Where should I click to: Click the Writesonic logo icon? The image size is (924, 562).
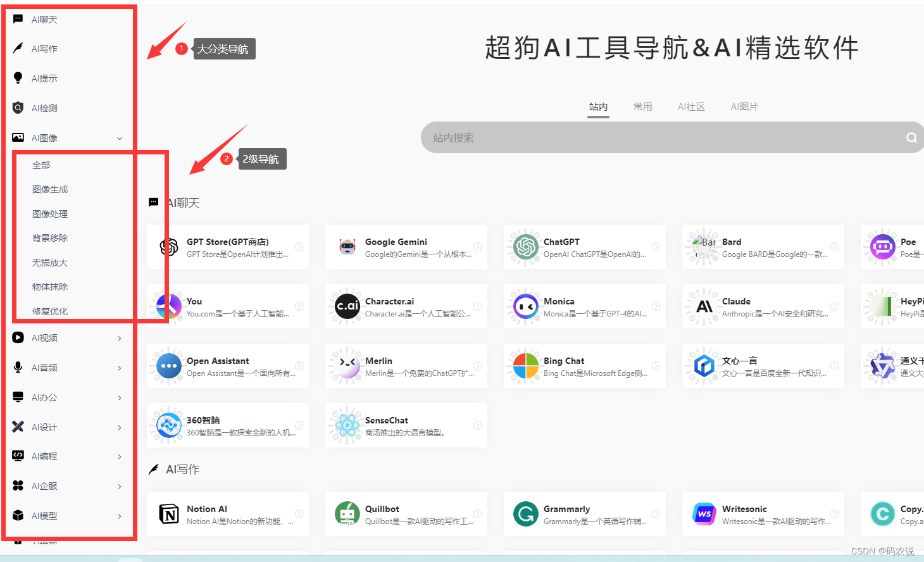pos(704,514)
